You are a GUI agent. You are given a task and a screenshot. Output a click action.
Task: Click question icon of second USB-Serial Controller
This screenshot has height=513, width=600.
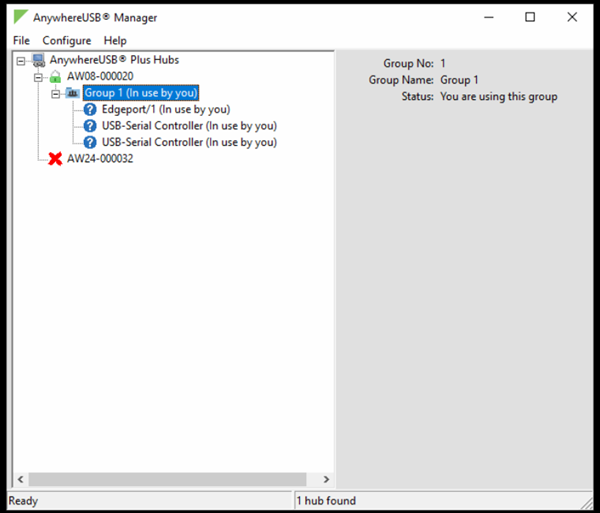[90, 142]
